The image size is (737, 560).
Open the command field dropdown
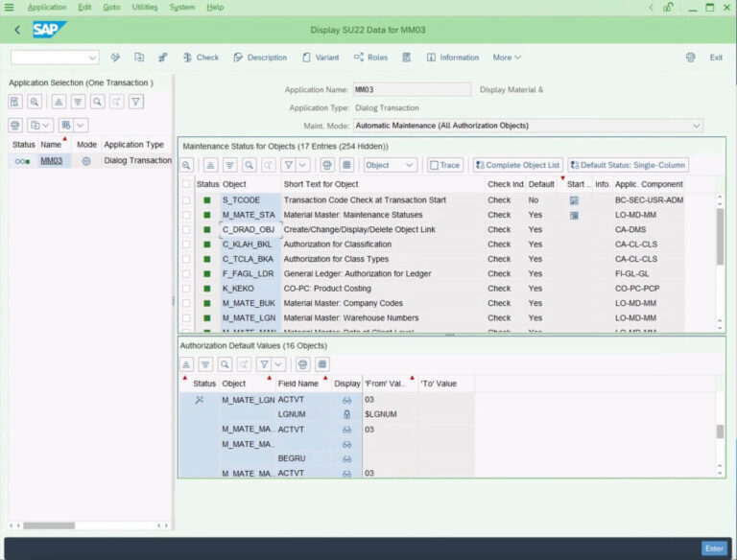pyautogui.click(x=92, y=58)
